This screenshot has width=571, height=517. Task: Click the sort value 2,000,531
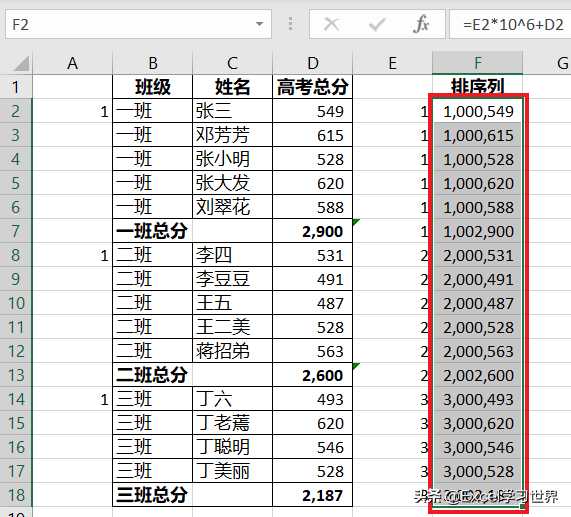[x=477, y=255]
